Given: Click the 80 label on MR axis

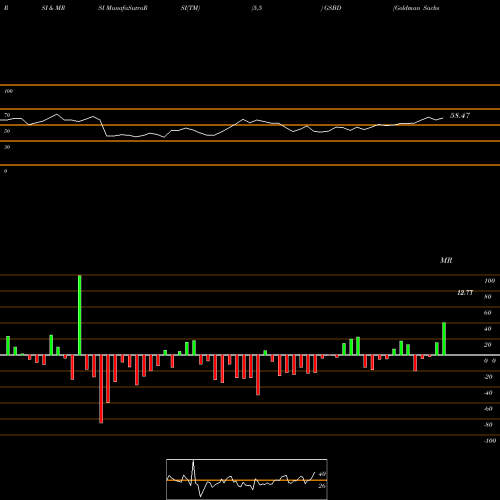Looking at the screenshot, I should [487, 297].
